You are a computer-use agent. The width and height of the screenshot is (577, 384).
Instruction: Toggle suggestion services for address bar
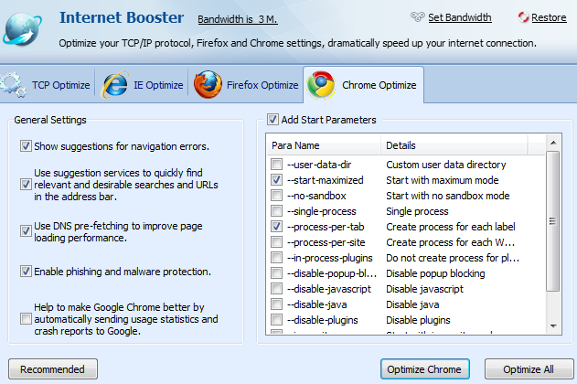26,184
